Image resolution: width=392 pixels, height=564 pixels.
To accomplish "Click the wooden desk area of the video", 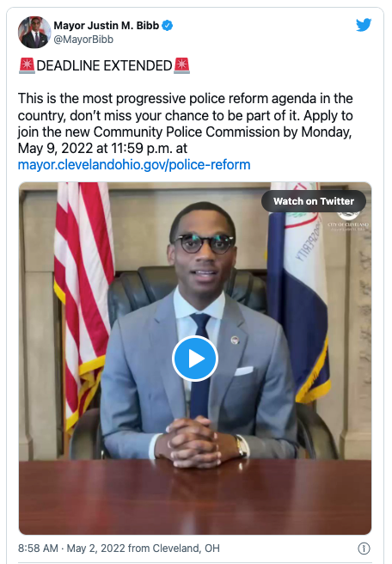I will [x=195, y=496].
